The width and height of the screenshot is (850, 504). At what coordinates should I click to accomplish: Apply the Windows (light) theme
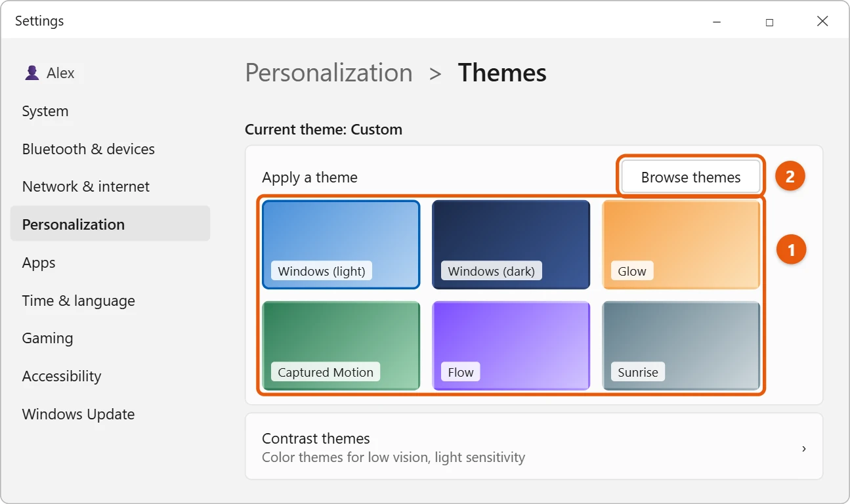point(341,245)
